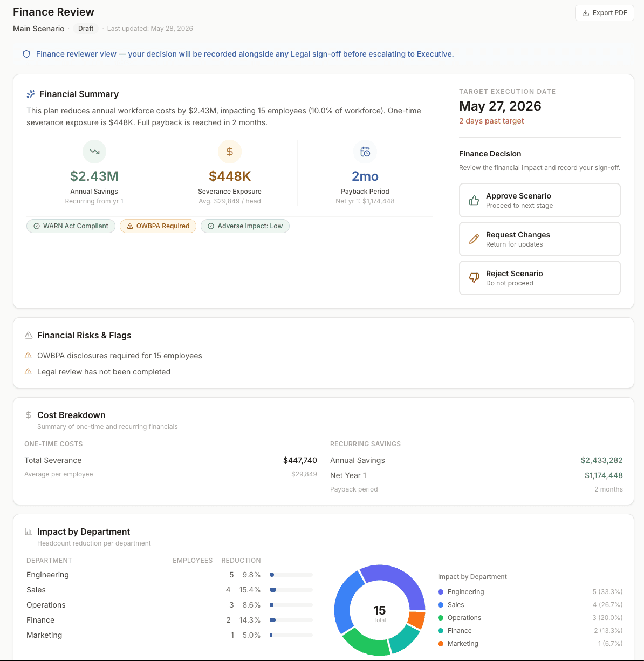Click the thumbs-down icon on Reject Scenario
Screen dimensions: 644x661
coord(474,278)
